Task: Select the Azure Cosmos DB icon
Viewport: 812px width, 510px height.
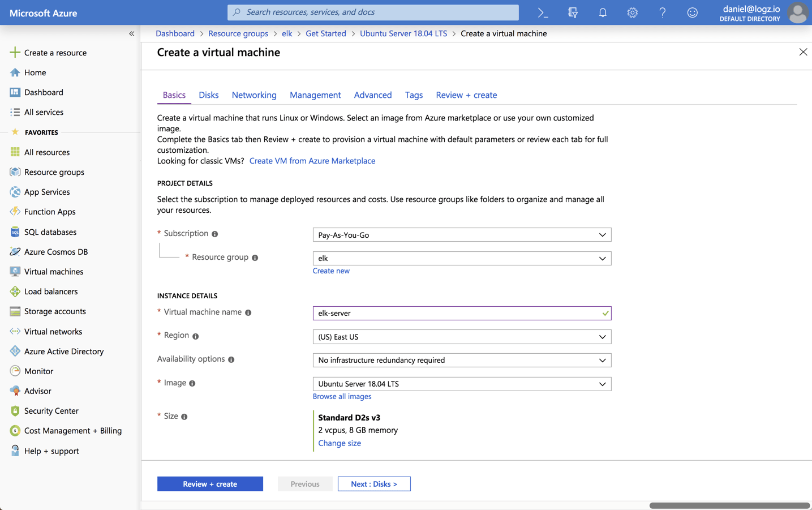Action: click(15, 252)
